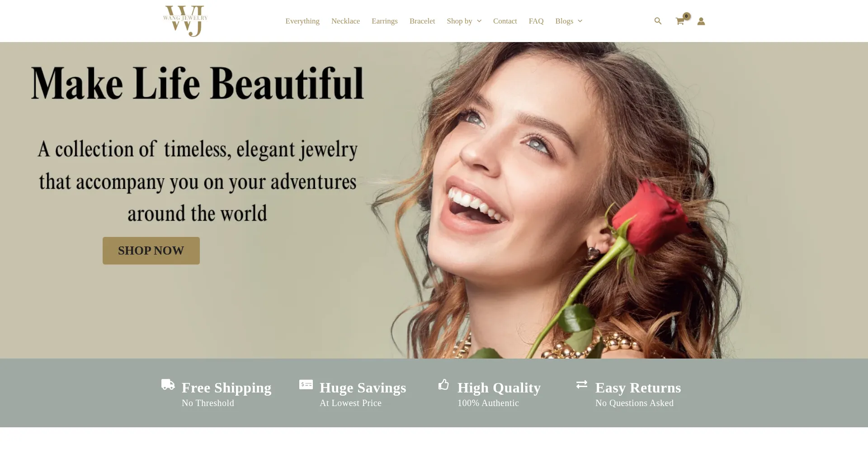Viewport: 868px width, 449px height.
Task: Select the Earrings menu item
Action: [x=385, y=21]
